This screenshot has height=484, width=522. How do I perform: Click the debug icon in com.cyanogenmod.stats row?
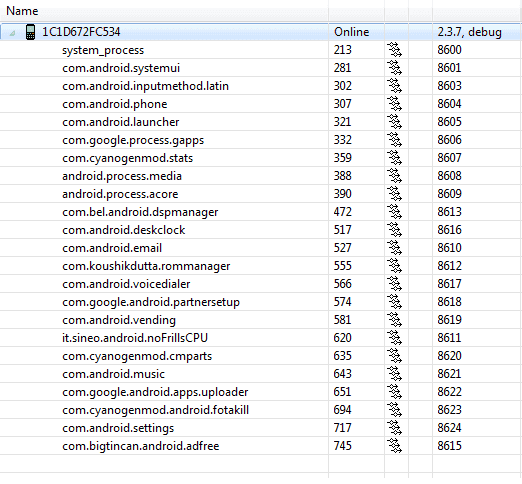[395, 158]
